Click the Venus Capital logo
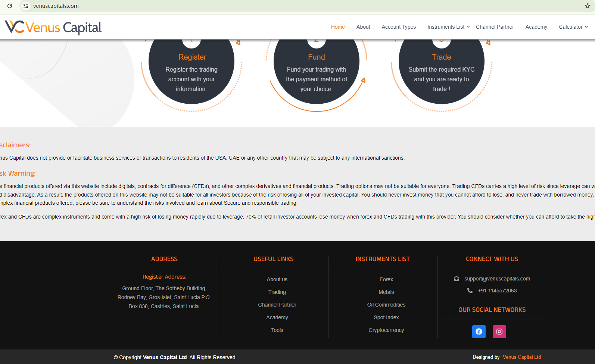Viewport: 595px width, 364px height. pos(53,28)
